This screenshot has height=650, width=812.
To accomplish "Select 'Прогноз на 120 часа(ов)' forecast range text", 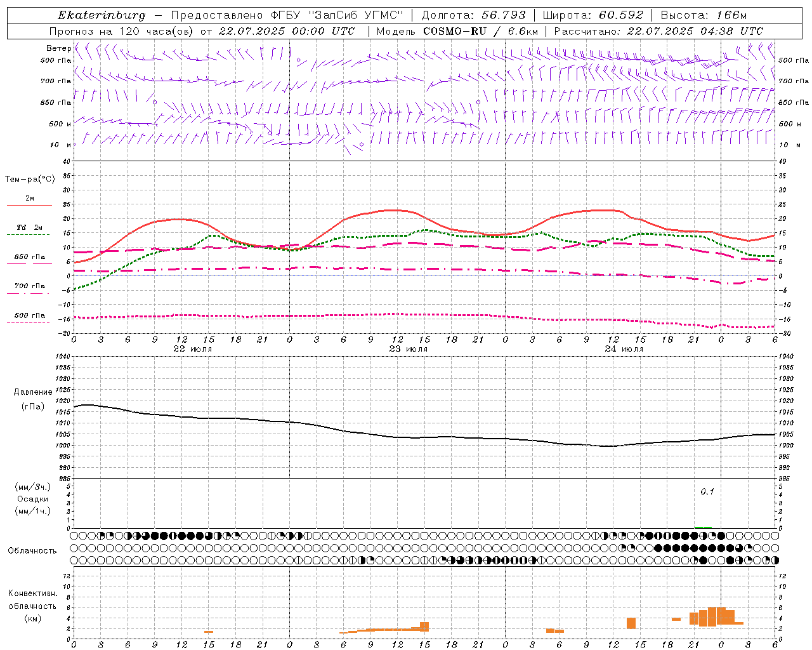I will pos(122,31).
